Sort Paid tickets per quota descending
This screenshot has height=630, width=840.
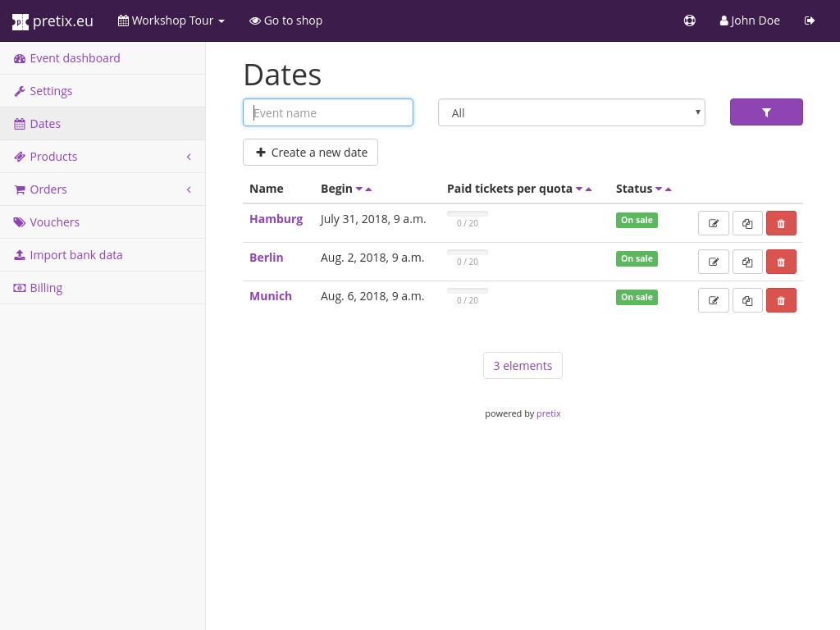tap(579, 189)
